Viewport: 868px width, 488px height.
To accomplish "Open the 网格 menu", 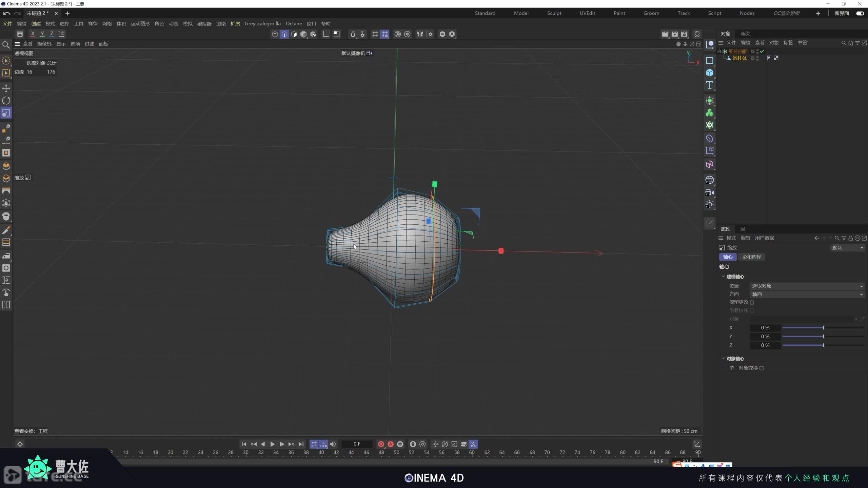I will tap(107, 24).
